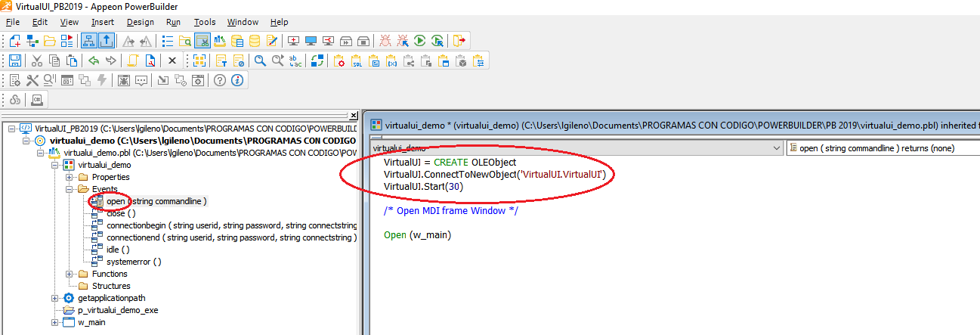This screenshot has height=335, width=980.
Task: Select p_virtualui_demo_exe project item
Action: (x=117, y=310)
